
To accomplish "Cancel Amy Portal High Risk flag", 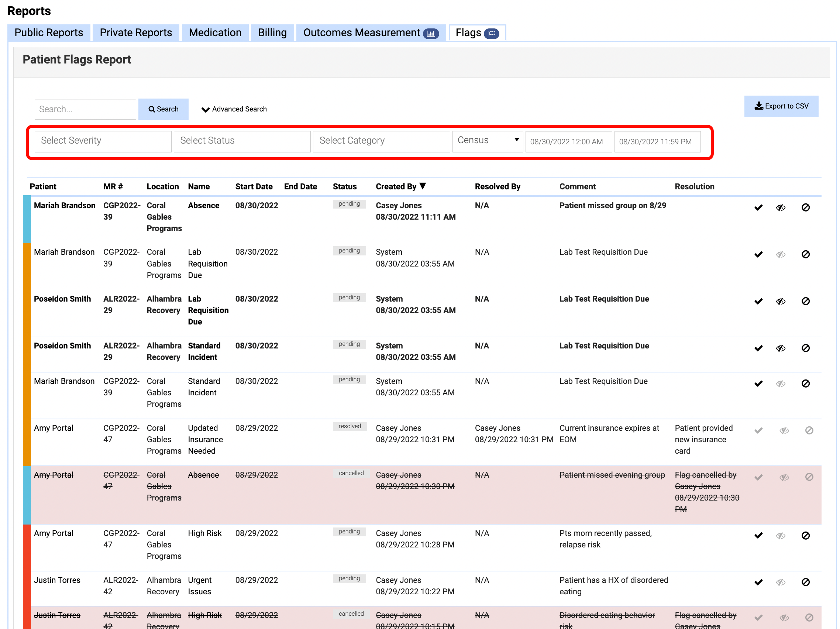I will (x=805, y=536).
